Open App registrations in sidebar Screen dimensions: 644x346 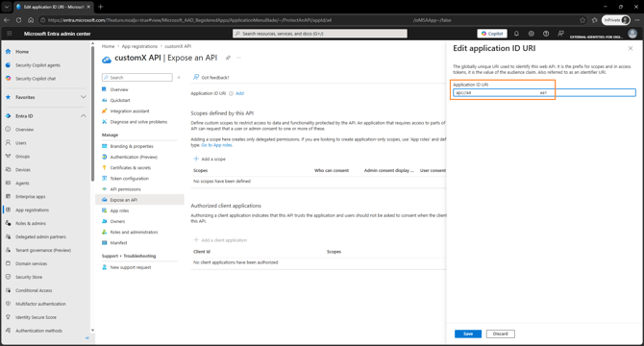pos(32,210)
